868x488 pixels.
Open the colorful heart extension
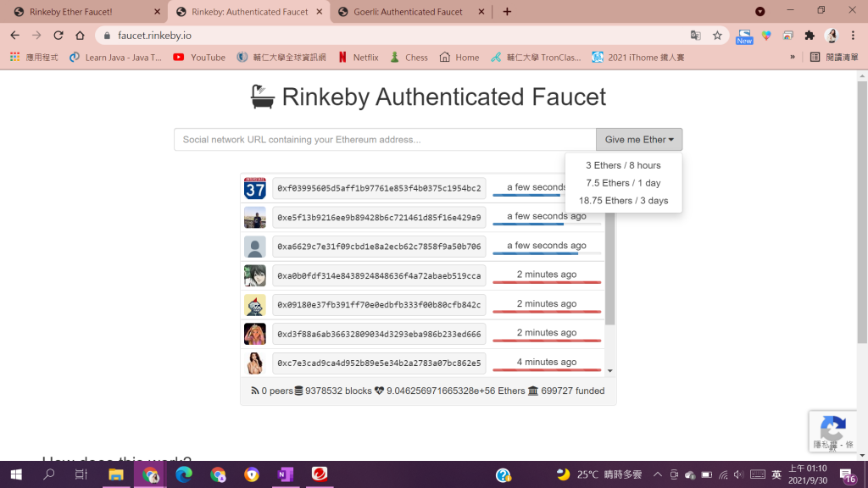coord(766,36)
